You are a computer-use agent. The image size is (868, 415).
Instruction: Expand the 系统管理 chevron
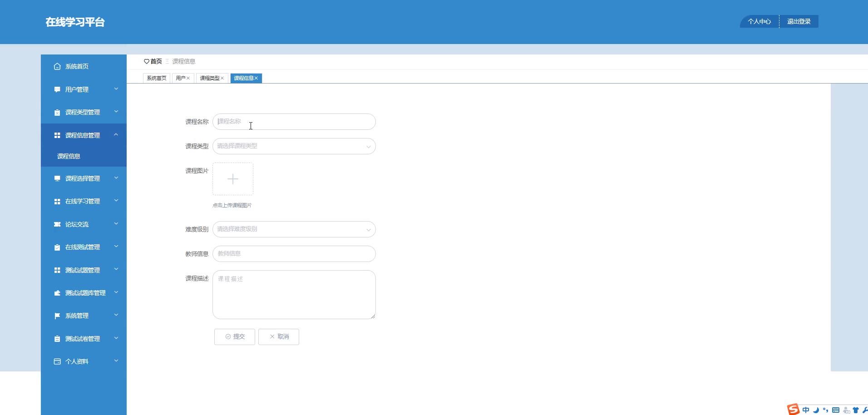[x=116, y=315]
